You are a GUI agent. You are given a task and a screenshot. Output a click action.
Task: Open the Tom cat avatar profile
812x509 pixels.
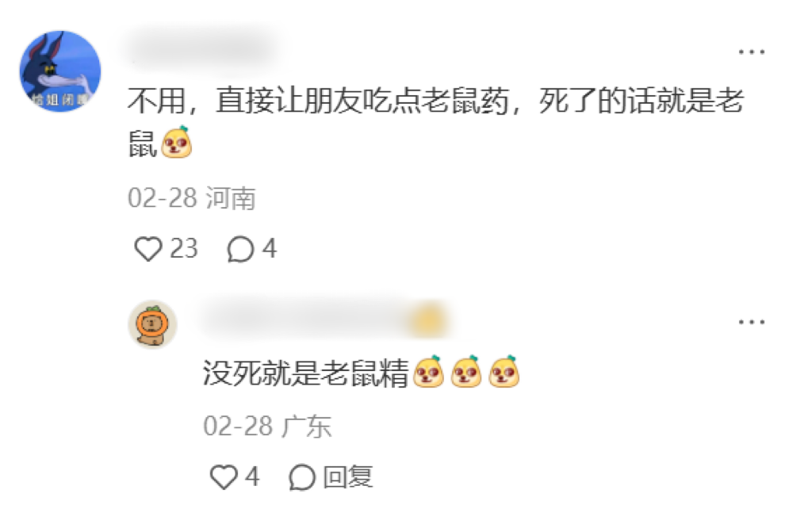pos(60,71)
